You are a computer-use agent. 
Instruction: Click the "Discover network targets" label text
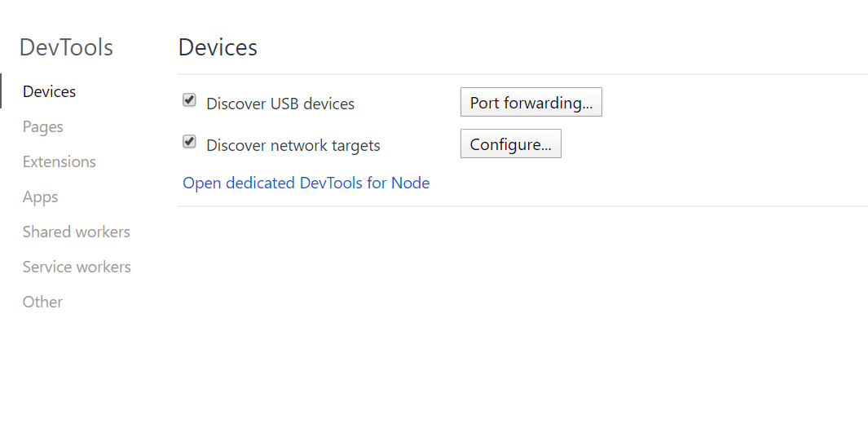pyautogui.click(x=293, y=145)
